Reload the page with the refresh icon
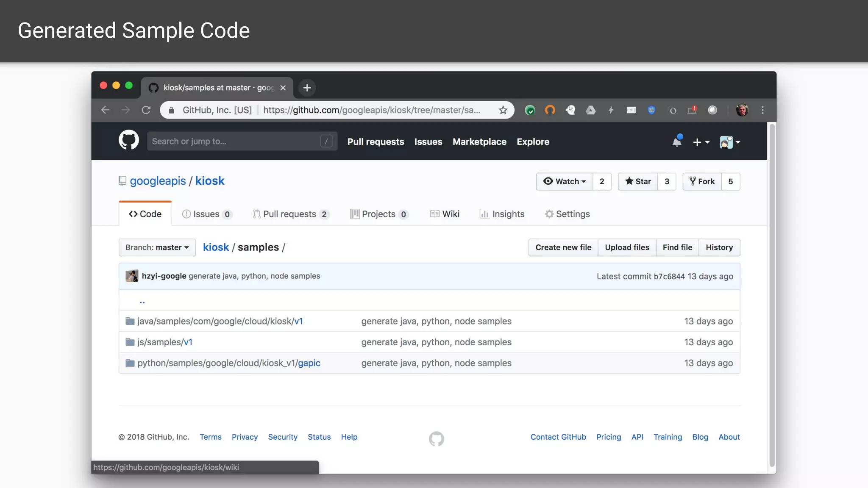Screen dimensions: 868x488 (146, 110)
